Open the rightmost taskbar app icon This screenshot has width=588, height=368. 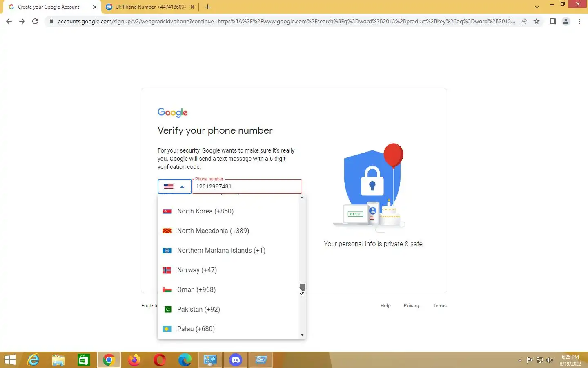[261, 360]
